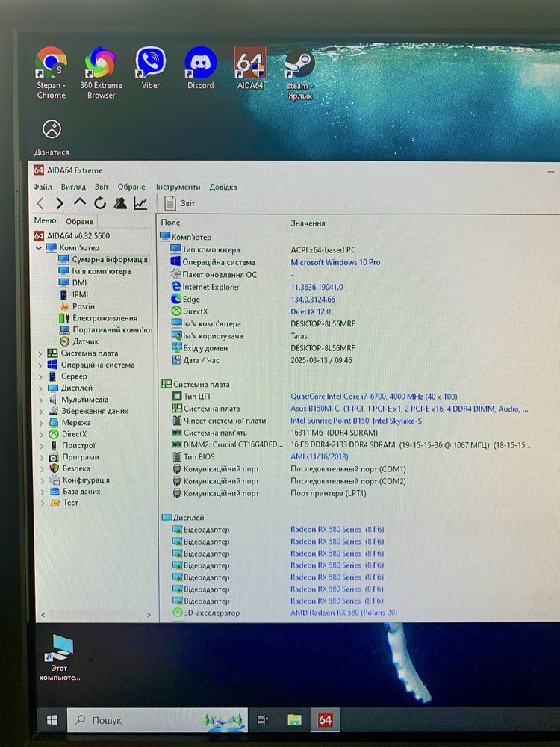Open the Windows Start menu
This screenshot has height=747, width=560.
[52, 720]
